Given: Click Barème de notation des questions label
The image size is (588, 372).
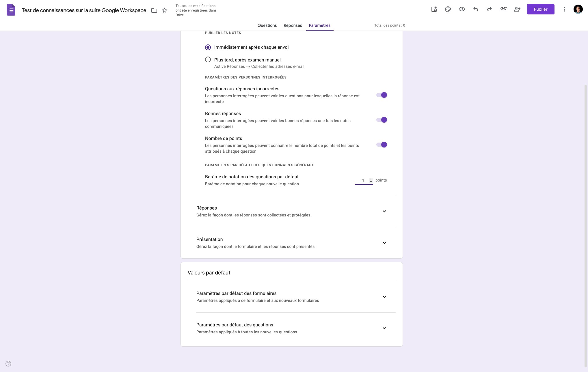Looking at the screenshot, I should tap(252, 177).
